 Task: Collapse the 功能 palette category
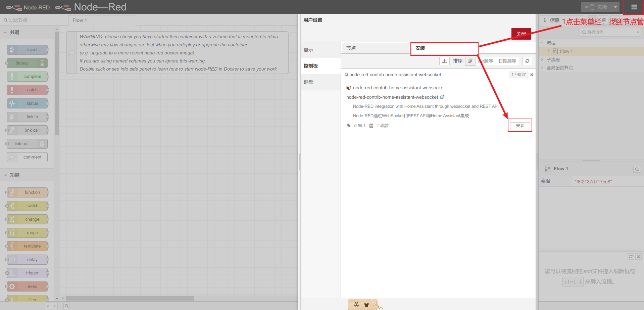coord(27,175)
